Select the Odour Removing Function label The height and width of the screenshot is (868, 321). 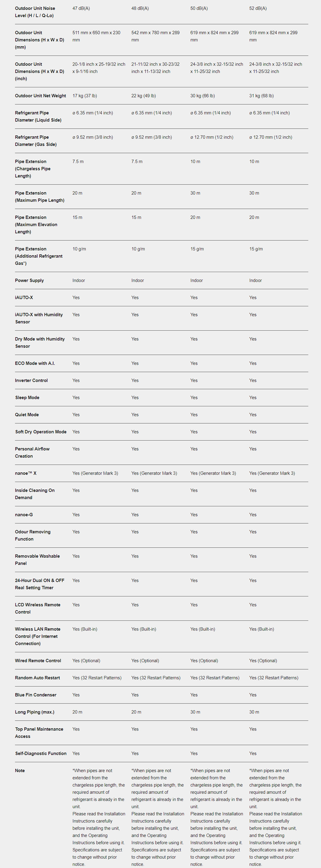click(33, 535)
